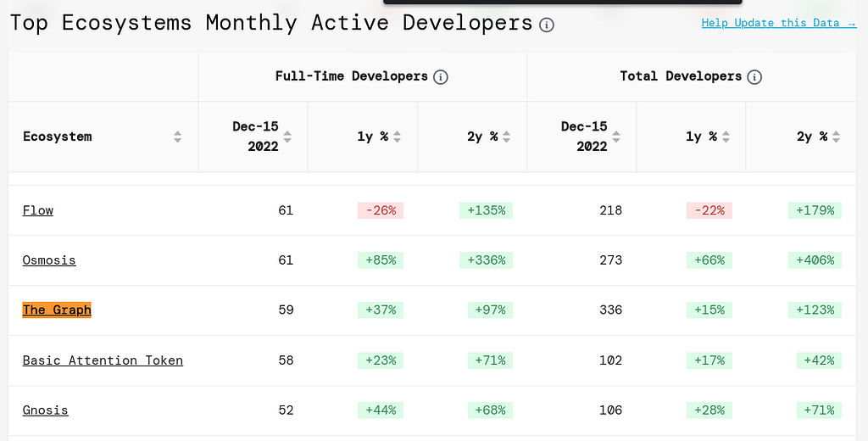Open the Basic Attention Token link
The width and height of the screenshot is (868, 441).
point(103,360)
